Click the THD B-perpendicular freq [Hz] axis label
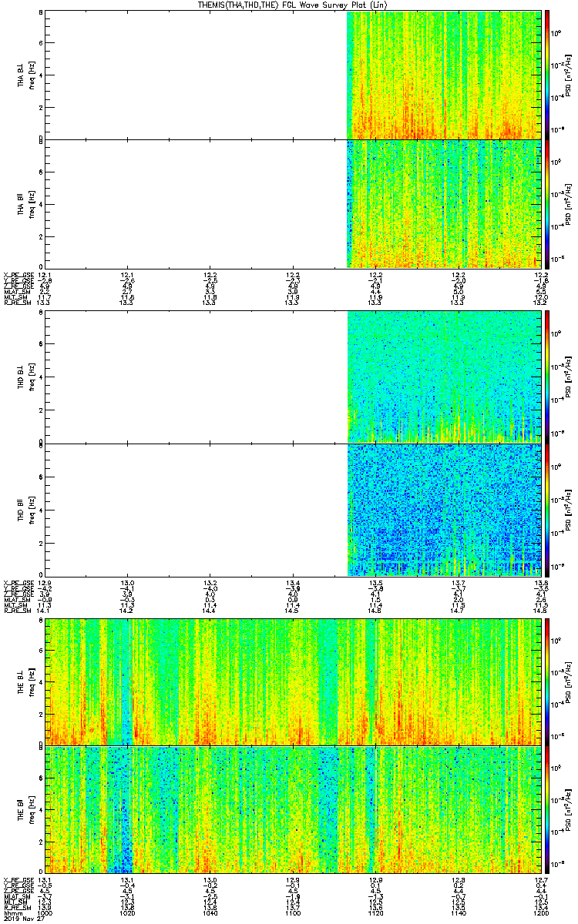Image resolution: width=578 pixels, height=924 pixels. 31,377
